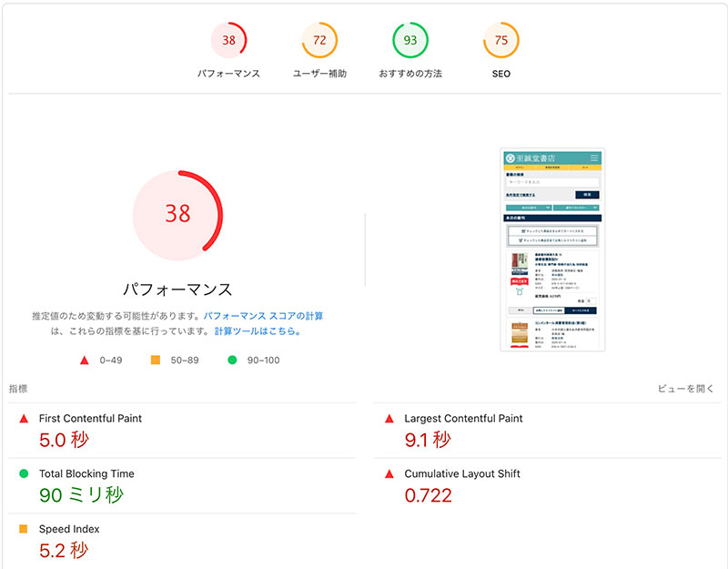This screenshot has width=728, height=569.
Task: Open the パフォーマンス スコアの計算 link
Action: 263,316
